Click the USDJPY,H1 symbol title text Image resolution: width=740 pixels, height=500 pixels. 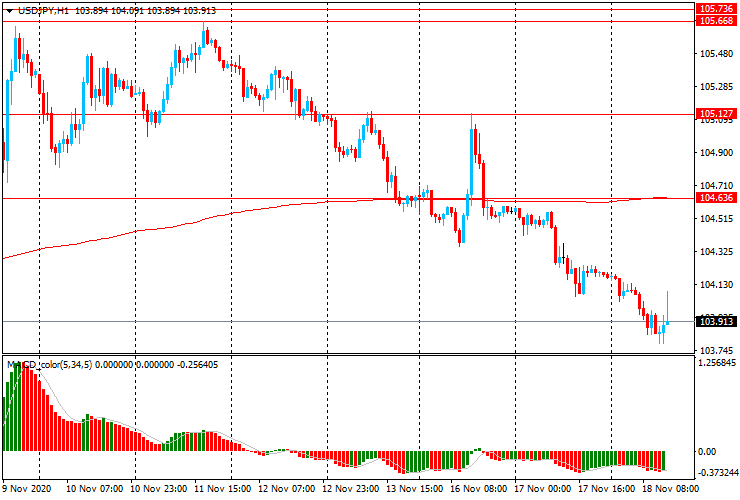point(43,11)
